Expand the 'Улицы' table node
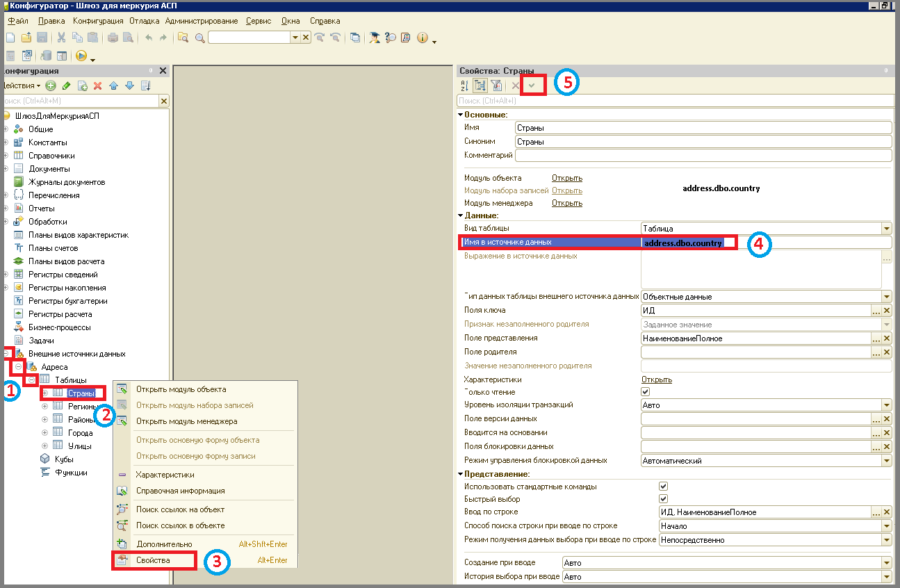This screenshot has height=588, width=900. (x=45, y=446)
